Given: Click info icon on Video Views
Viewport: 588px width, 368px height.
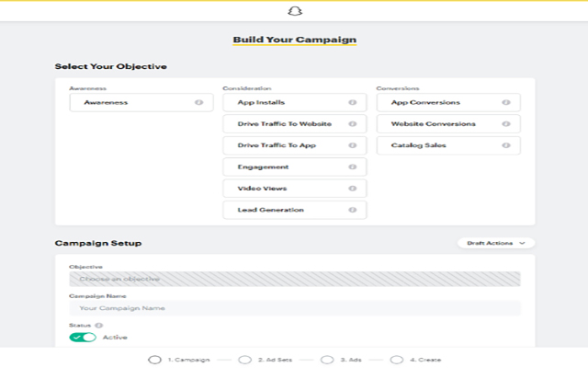Looking at the screenshot, I should coord(352,189).
